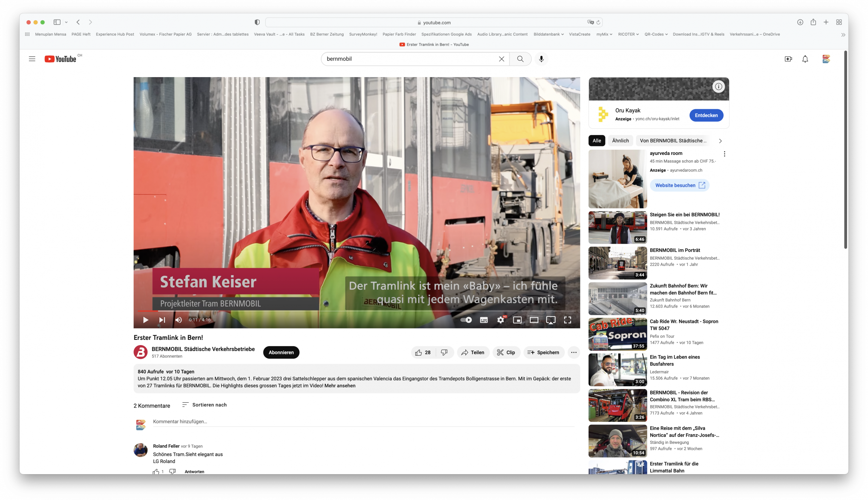Toggle the autoplay switch
Viewport: 868px width, 500px height.
(x=466, y=320)
